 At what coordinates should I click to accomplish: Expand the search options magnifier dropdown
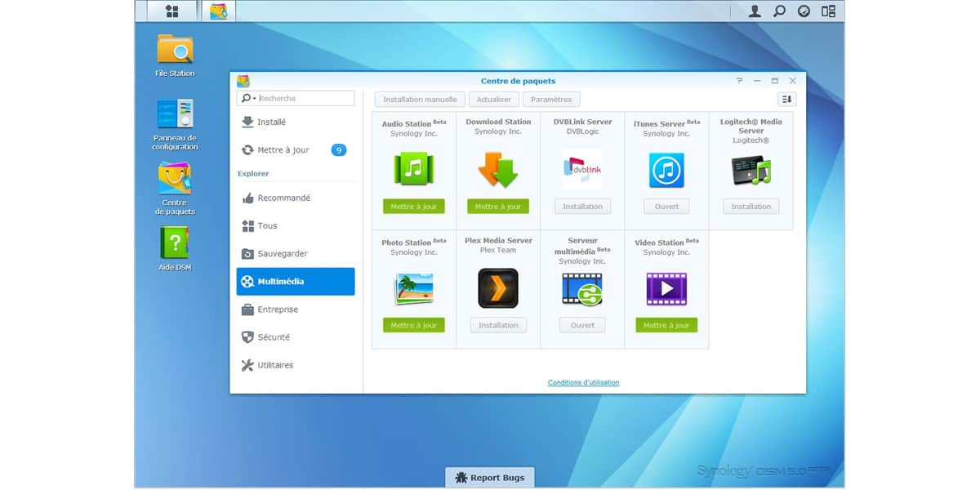(x=248, y=98)
